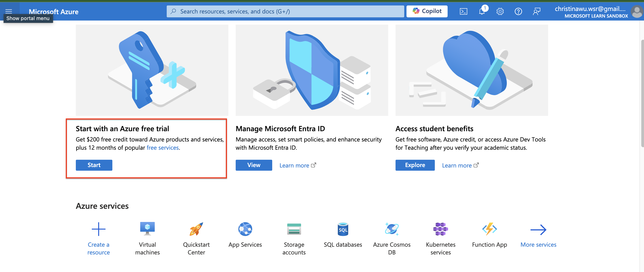Open portal settings gear
Screen dimensions: 644x272
500,11
